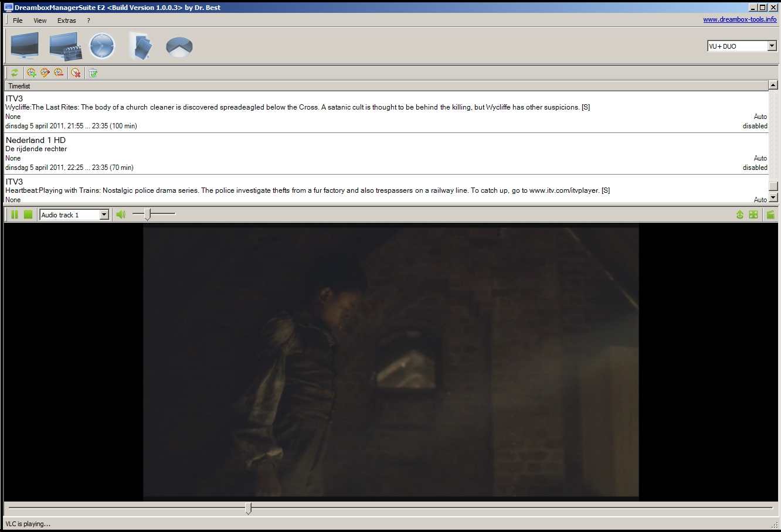Click the blue stacked documents toolbar icon
Screen dimensions: 781x532
click(141, 46)
